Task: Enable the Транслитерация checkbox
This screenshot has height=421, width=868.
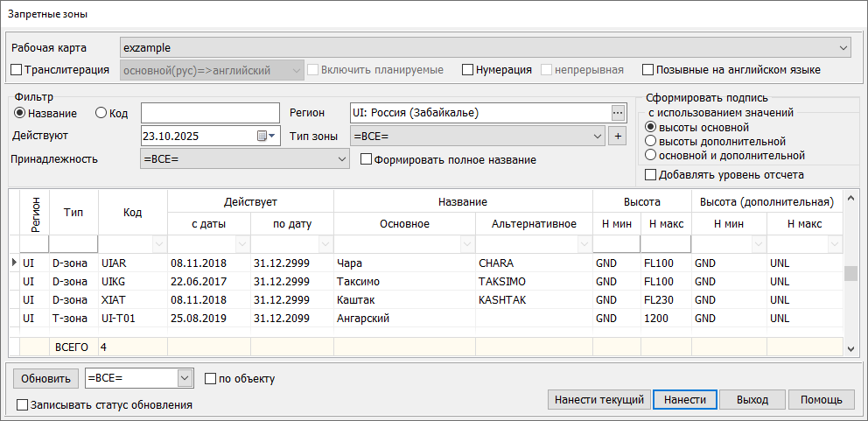Action: pos(16,70)
